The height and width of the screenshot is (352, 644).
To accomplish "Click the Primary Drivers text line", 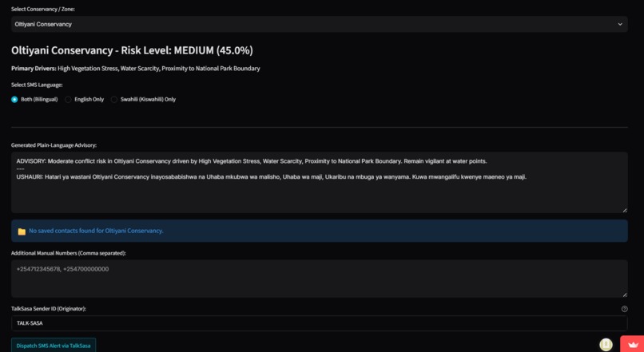I will 136,69.
